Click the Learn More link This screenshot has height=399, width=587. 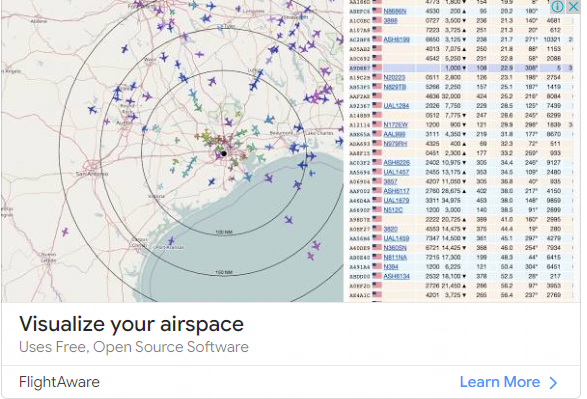coord(500,382)
